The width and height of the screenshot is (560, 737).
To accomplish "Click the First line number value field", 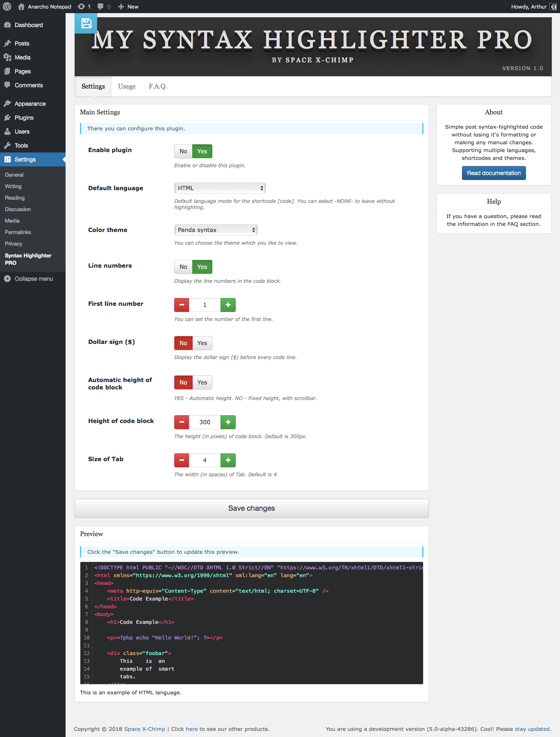I will click(205, 305).
